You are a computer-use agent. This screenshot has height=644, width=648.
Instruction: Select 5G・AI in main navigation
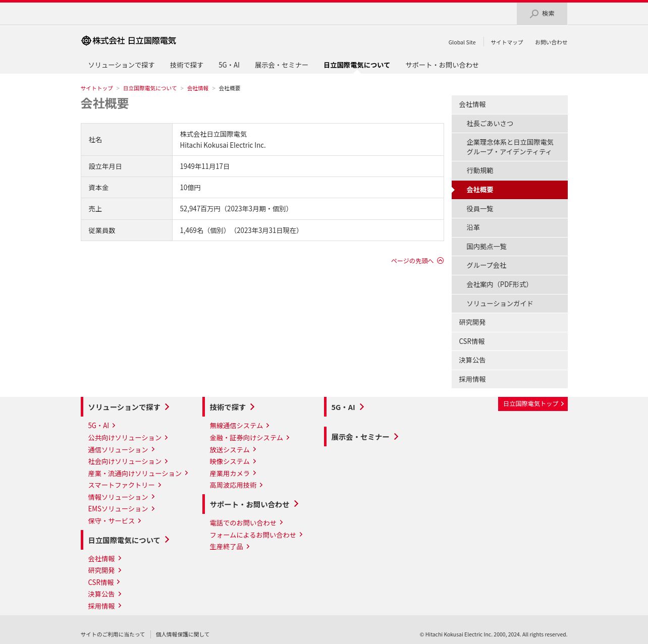click(229, 65)
